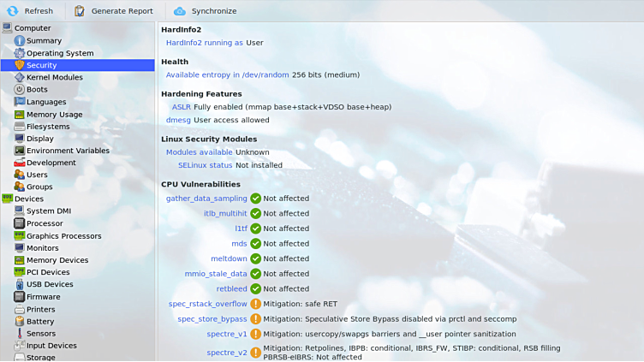Click the ASLR hardening feature row

click(x=182, y=107)
